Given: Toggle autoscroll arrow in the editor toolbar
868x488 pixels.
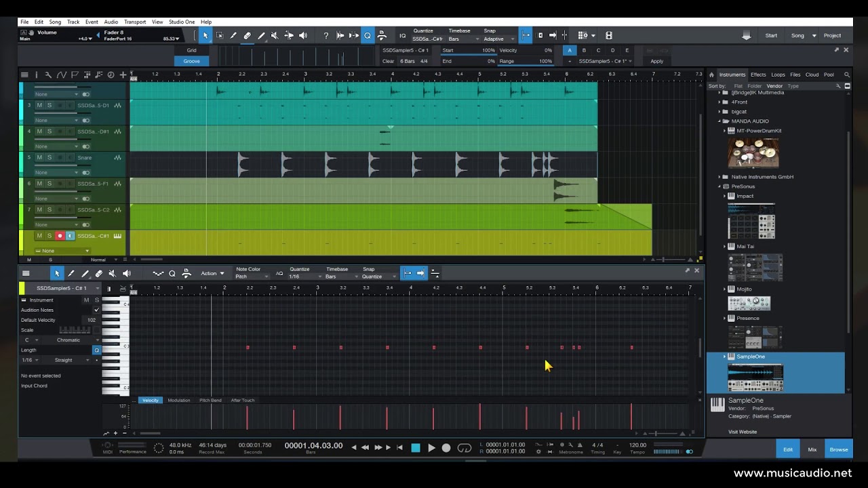Looking at the screenshot, I should (420, 273).
